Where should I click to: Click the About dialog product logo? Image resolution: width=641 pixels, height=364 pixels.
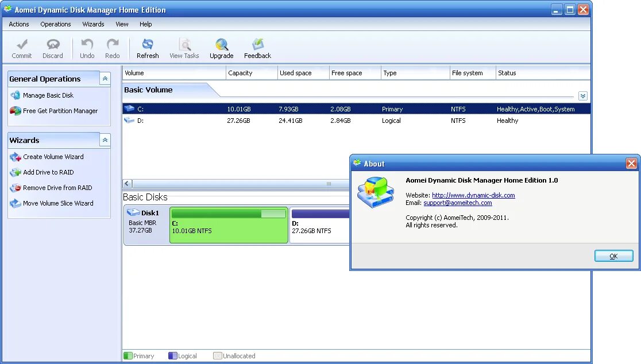[375, 192]
